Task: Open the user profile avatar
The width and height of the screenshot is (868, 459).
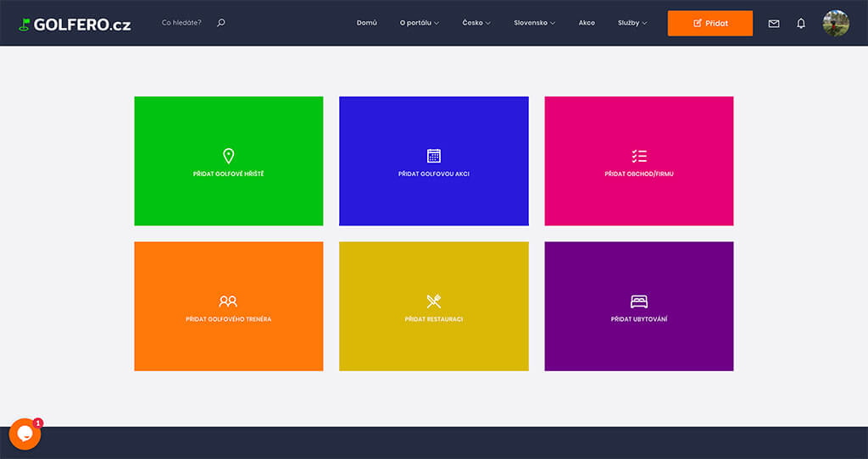Action: click(836, 23)
